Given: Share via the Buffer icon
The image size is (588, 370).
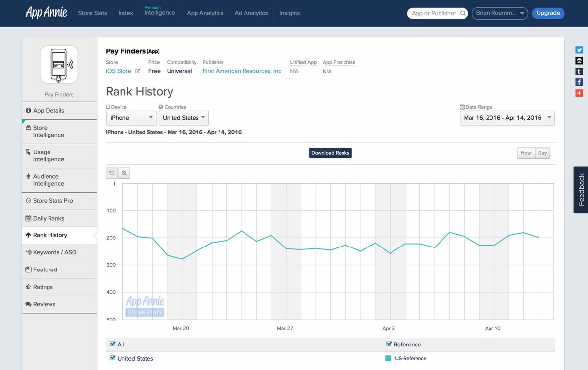Looking at the screenshot, I should click(x=579, y=61).
